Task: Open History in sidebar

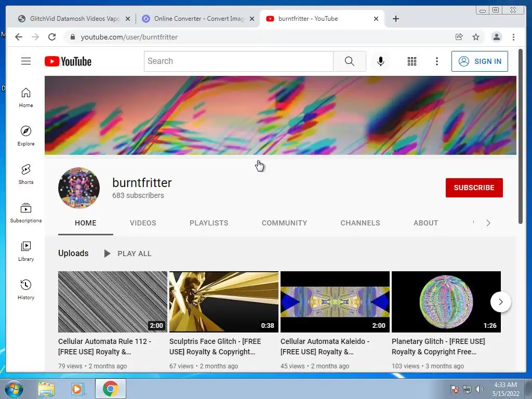Action: pos(26,289)
